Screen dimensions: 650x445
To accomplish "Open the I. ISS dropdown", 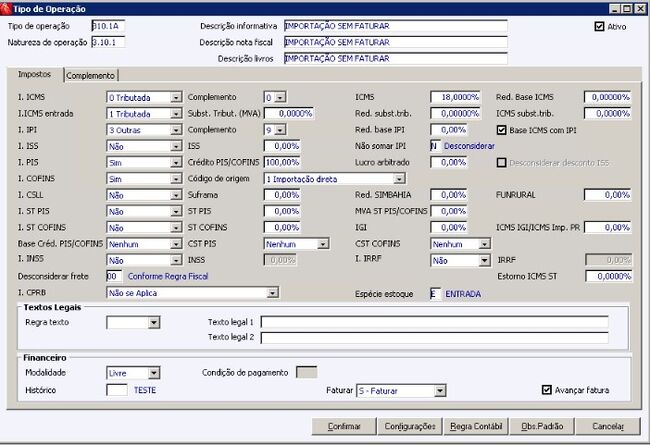I will tap(176, 146).
